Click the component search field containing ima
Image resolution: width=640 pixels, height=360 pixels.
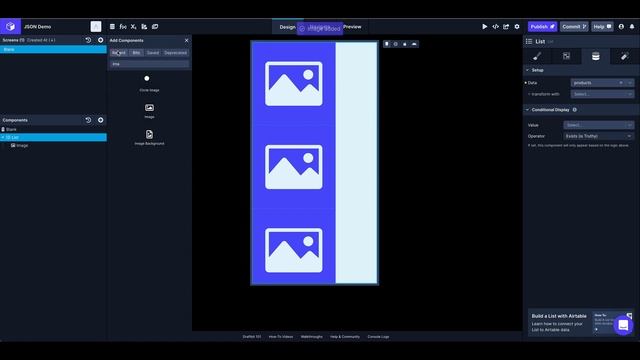click(149, 64)
